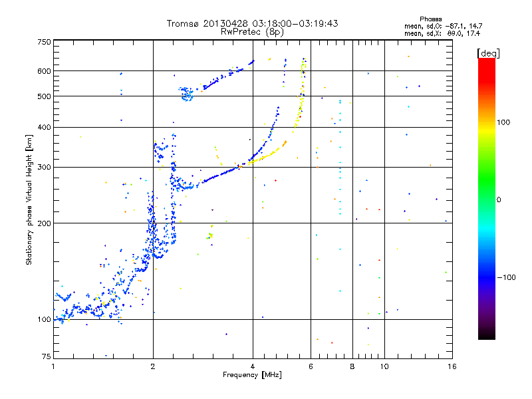Image resolution: width=532 pixels, height=399 pixels.
Task: Click the x-axis '16' tick label
Action: click(x=452, y=366)
